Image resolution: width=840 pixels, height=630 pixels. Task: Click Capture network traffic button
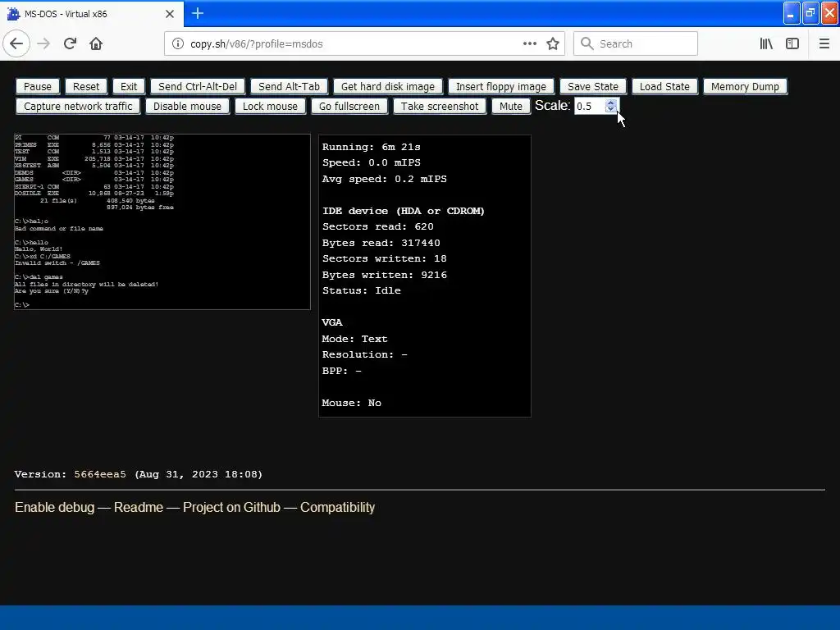click(78, 107)
